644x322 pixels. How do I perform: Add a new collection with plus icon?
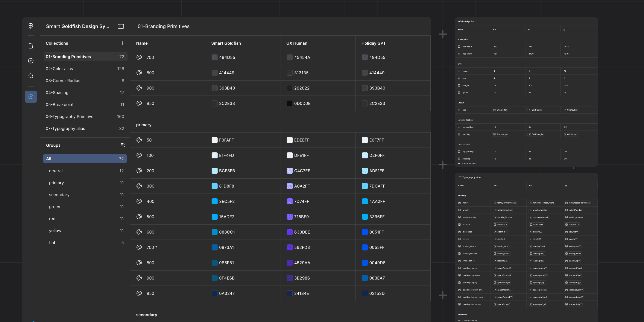pos(122,43)
